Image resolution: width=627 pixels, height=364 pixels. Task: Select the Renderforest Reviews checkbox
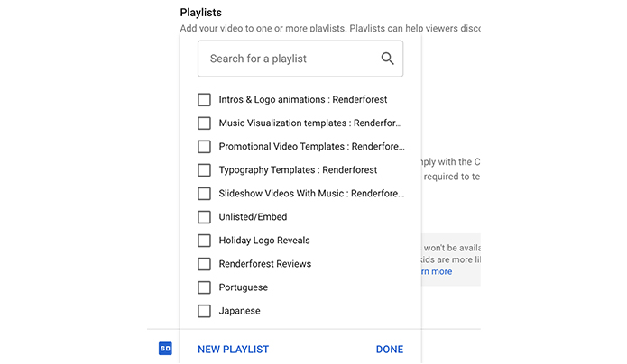coord(204,264)
